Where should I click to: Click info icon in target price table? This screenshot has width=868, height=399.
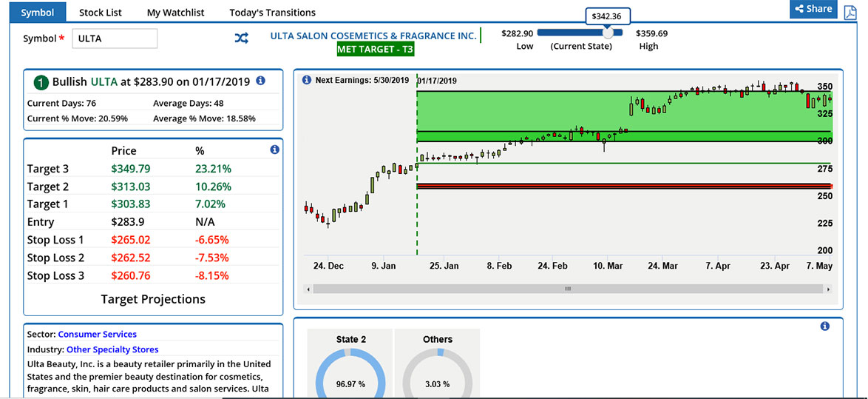(274, 150)
